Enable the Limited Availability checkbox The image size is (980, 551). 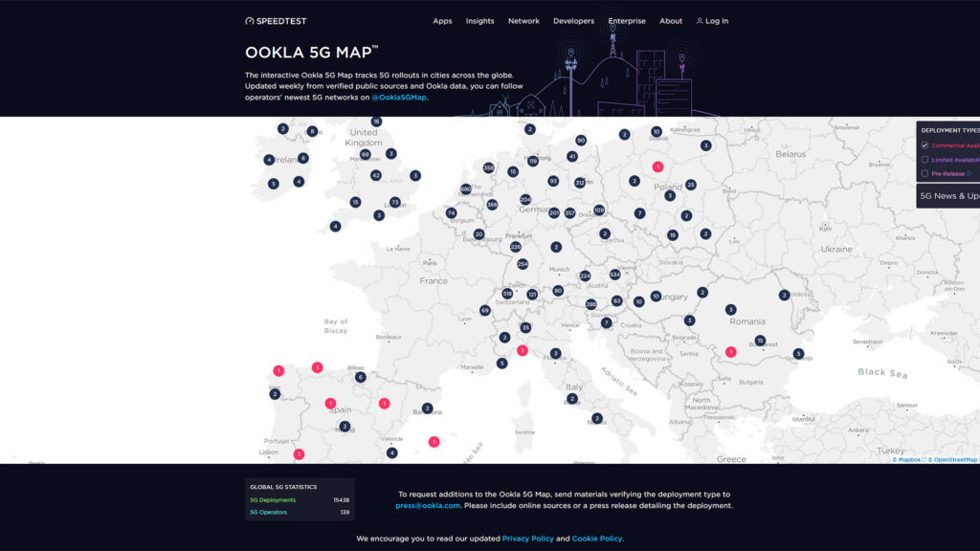(925, 160)
